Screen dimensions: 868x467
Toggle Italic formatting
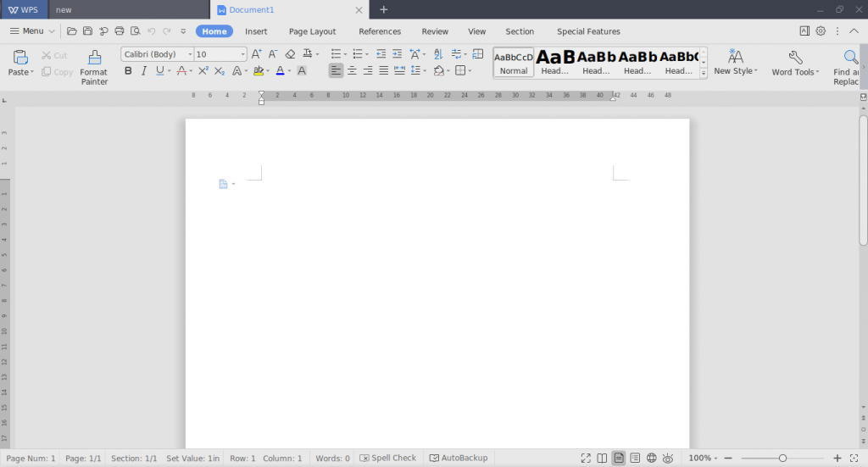144,71
